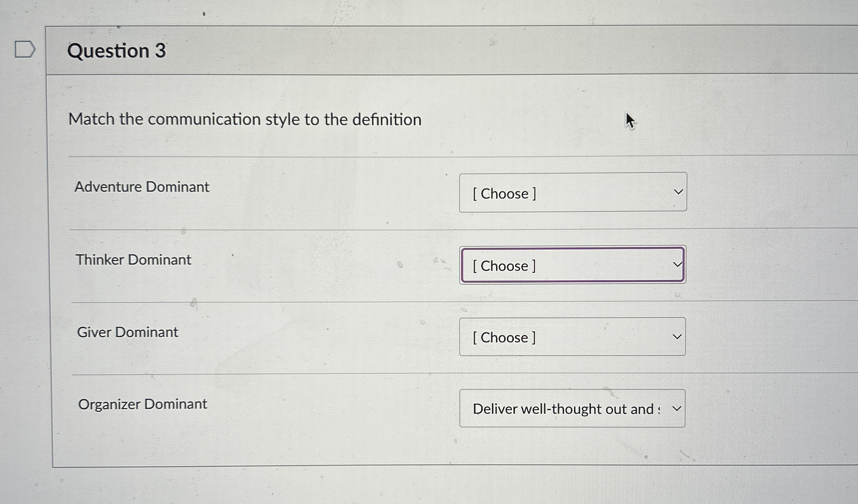This screenshot has width=858, height=504.
Task: Click the 'Thinker Dominant' label text
Action: tap(133, 259)
